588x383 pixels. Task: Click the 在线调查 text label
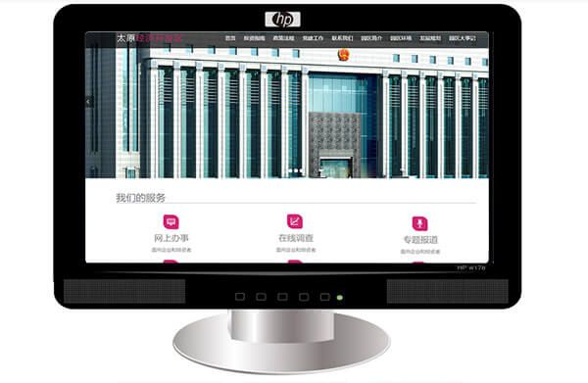296,238
